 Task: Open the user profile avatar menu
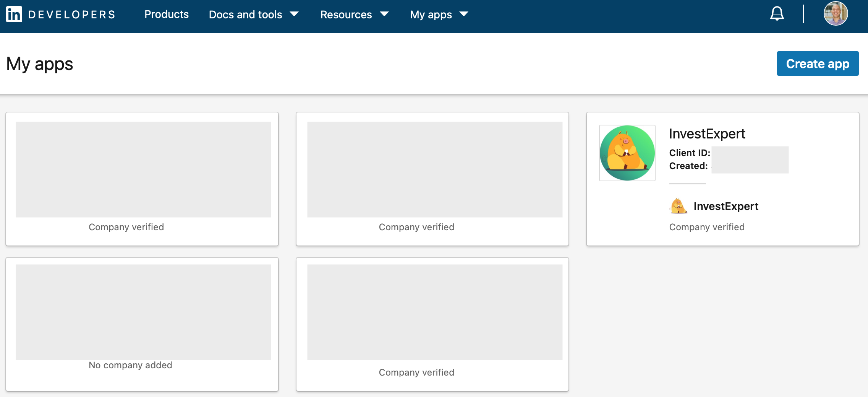click(x=836, y=14)
